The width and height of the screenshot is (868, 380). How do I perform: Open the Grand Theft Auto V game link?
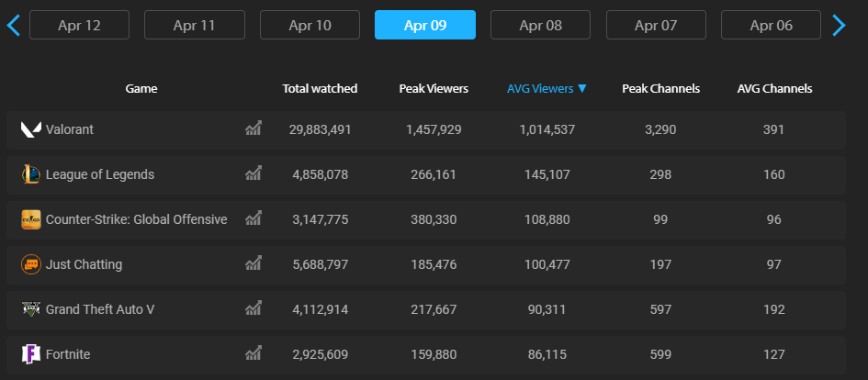click(100, 309)
